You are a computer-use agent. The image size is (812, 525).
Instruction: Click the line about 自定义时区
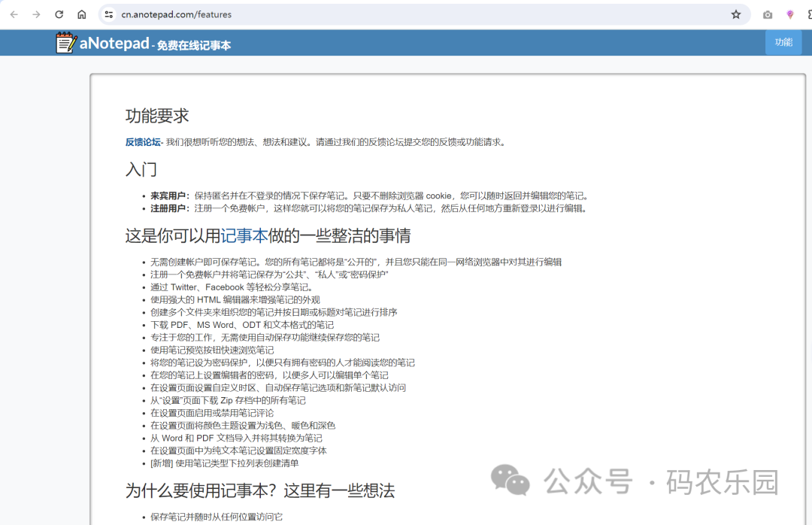(x=278, y=387)
